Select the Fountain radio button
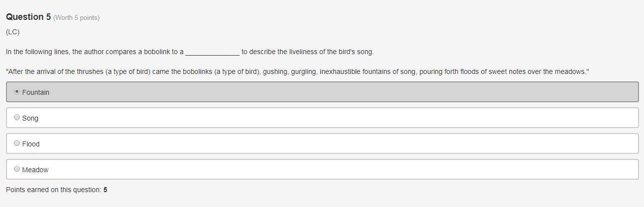The image size is (644, 207). [x=17, y=92]
